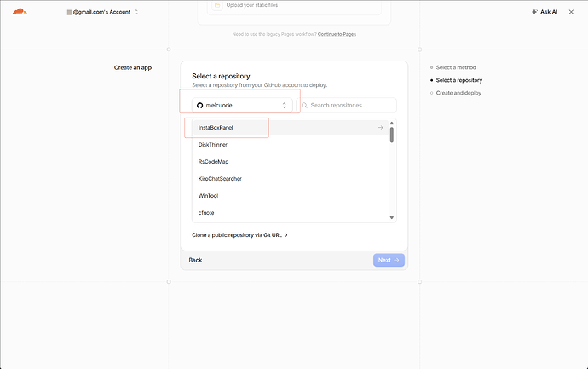
Task: Click the scroll up arrow in repository list
Action: (392, 123)
